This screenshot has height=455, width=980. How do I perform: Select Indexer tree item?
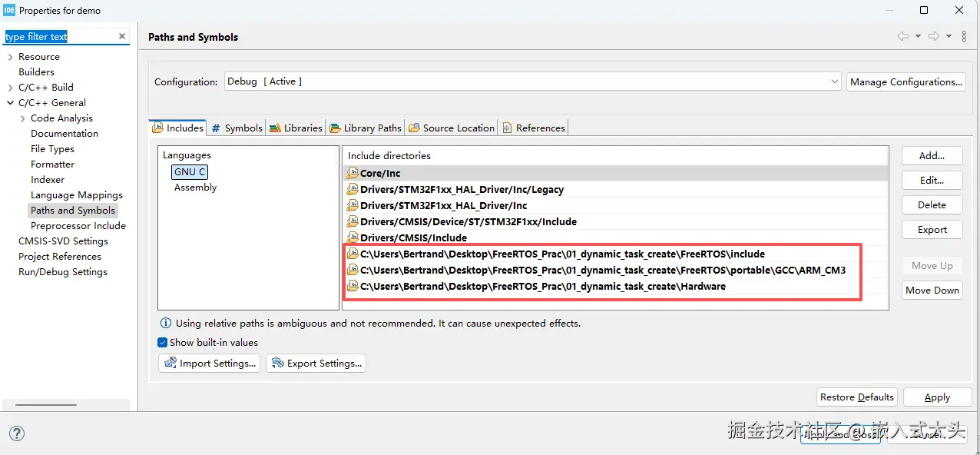pyautogui.click(x=48, y=180)
